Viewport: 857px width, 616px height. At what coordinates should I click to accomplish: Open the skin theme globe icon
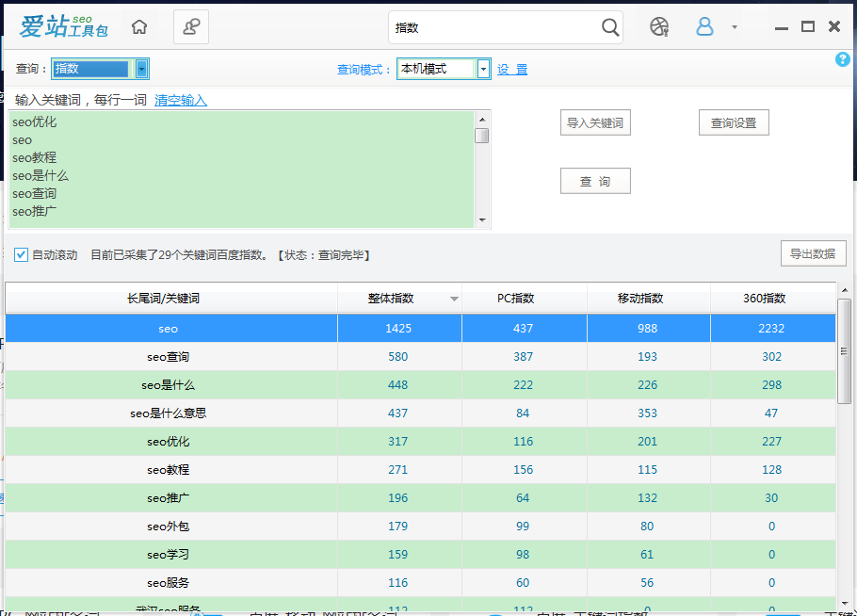point(659,27)
